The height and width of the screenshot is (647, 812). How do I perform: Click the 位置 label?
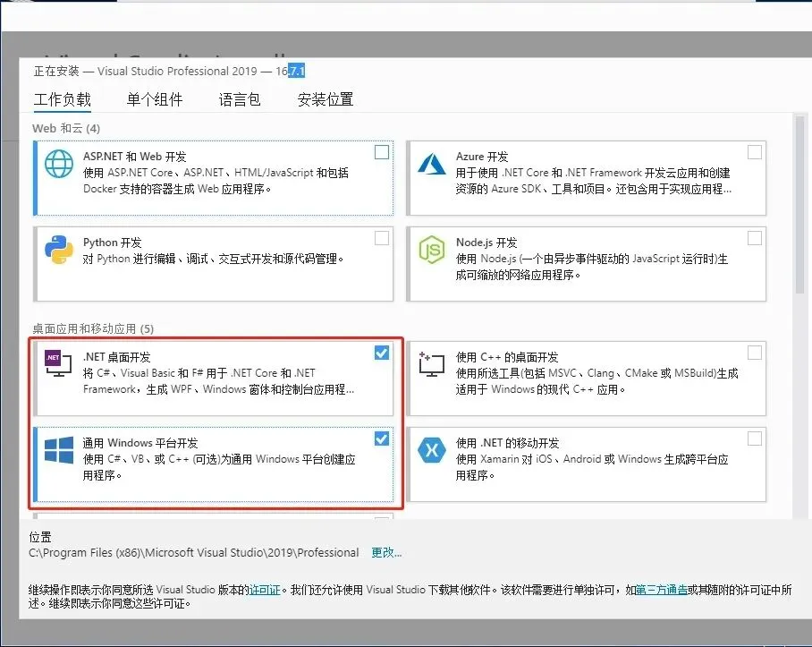click(40, 537)
